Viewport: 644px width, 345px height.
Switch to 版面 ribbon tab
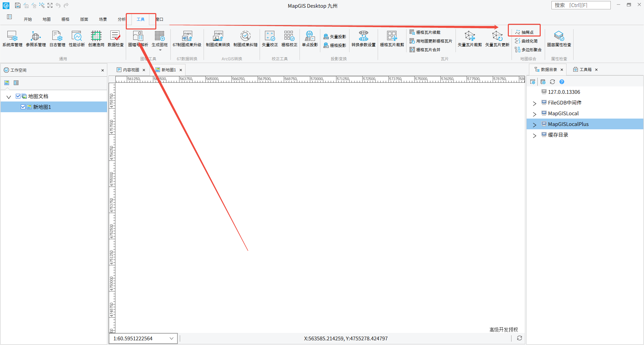[84, 19]
